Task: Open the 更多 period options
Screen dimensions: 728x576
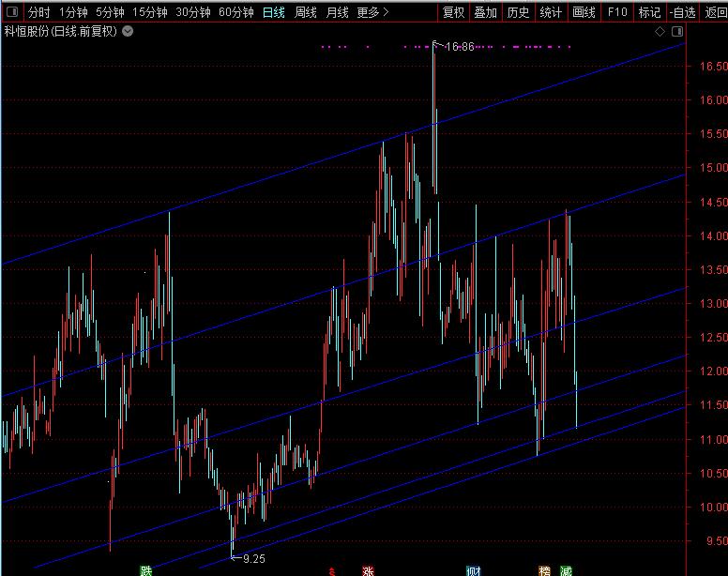Action: pos(372,12)
